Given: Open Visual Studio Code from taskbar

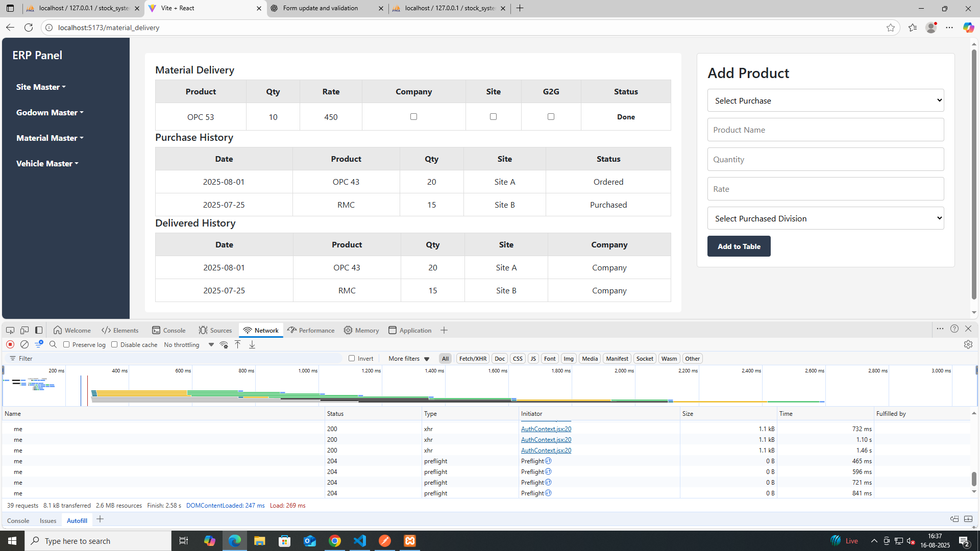Looking at the screenshot, I should click(360, 541).
